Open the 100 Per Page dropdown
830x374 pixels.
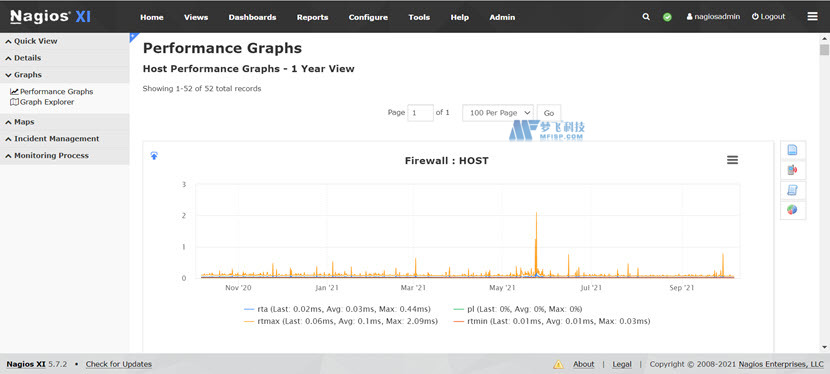pyautogui.click(x=498, y=113)
